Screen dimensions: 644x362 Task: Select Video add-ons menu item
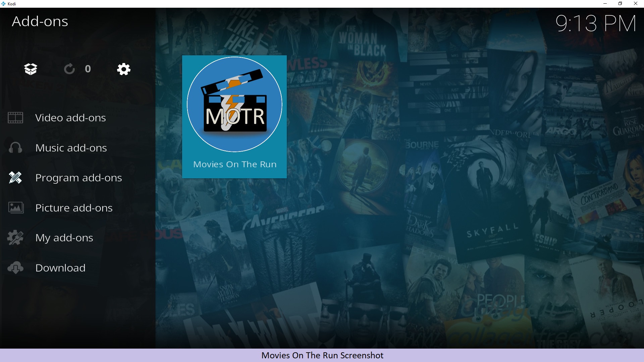tap(70, 118)
